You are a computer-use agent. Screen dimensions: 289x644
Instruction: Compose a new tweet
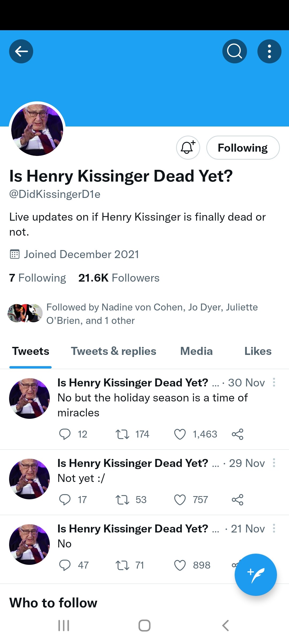point(256,574)
